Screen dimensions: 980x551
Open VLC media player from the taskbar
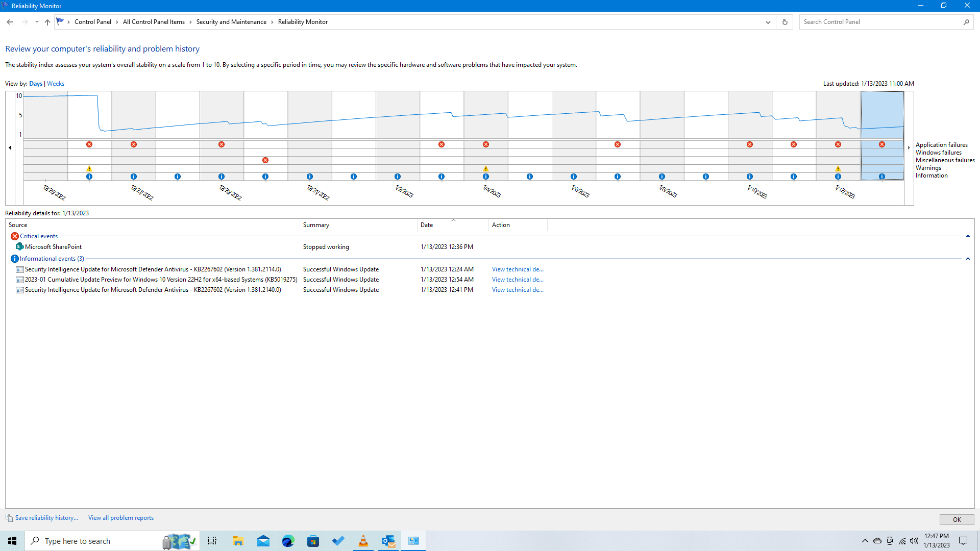coord(363,541)
